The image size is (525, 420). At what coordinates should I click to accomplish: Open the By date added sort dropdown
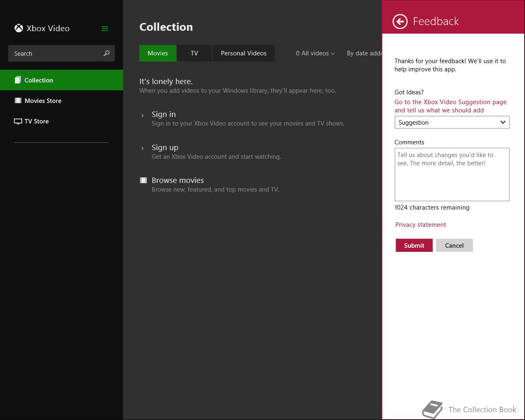pos(364,53)
